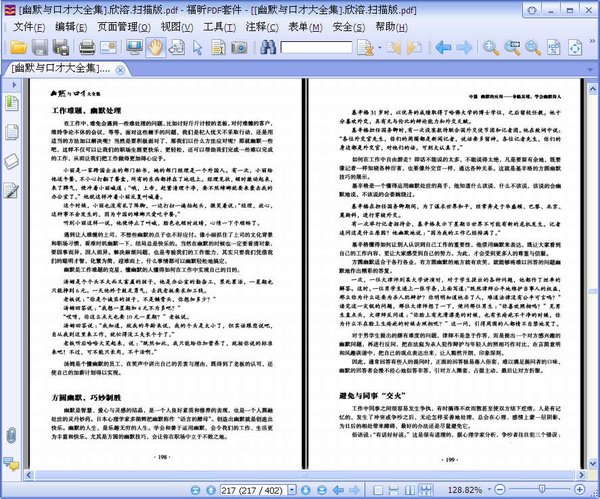Switch to continuous facing layout
The image size is (600, 499).
click(x=426, y=490)
